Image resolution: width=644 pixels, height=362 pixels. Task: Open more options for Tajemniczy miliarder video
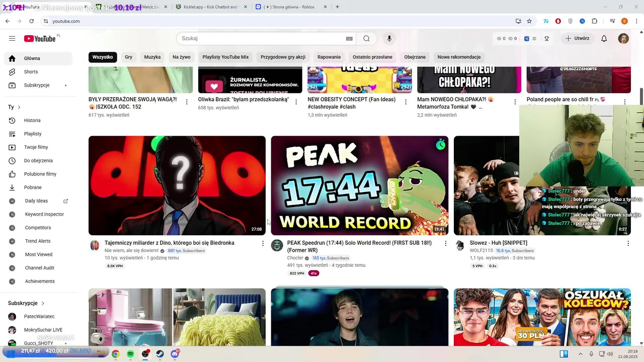263,243
